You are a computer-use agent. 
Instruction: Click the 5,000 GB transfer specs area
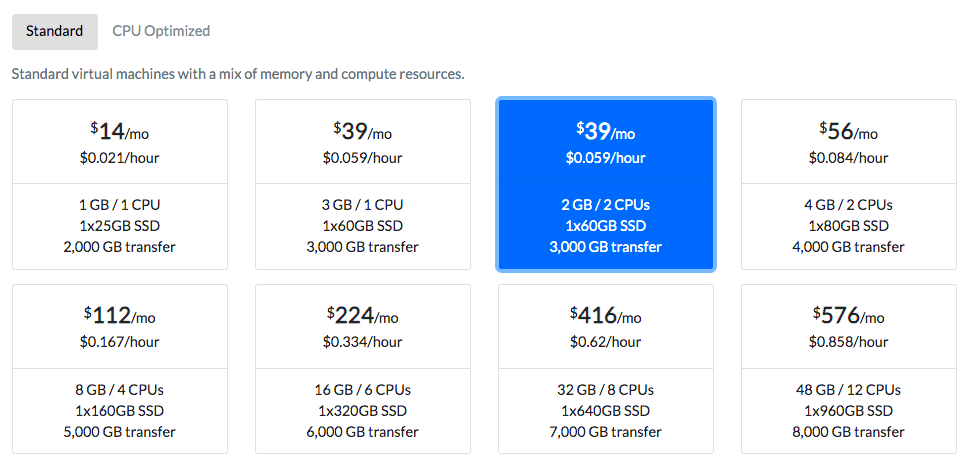[x=120, y=411]
